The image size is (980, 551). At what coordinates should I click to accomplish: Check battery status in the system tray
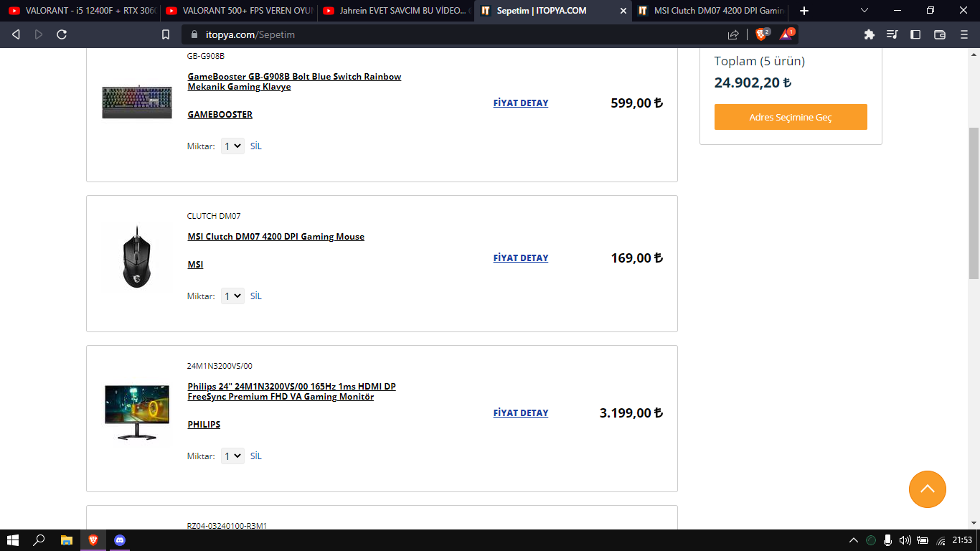click(923, 540)
